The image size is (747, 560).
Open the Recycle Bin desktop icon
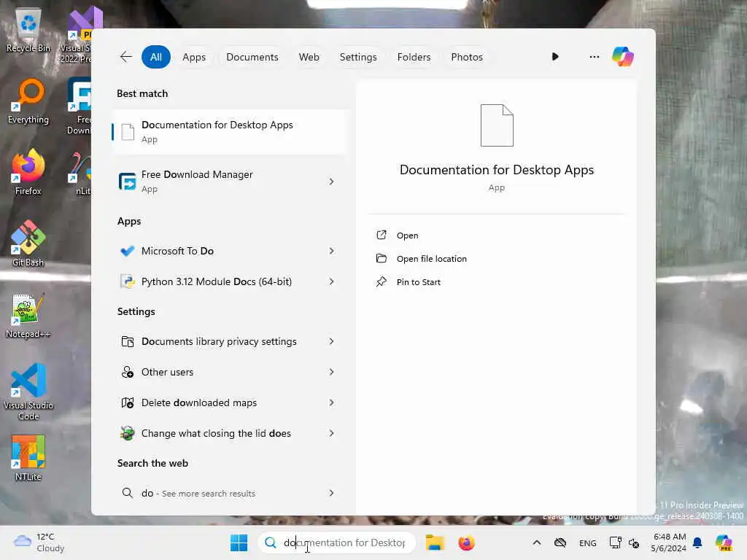pyautogui.click(x=28, y=30)
